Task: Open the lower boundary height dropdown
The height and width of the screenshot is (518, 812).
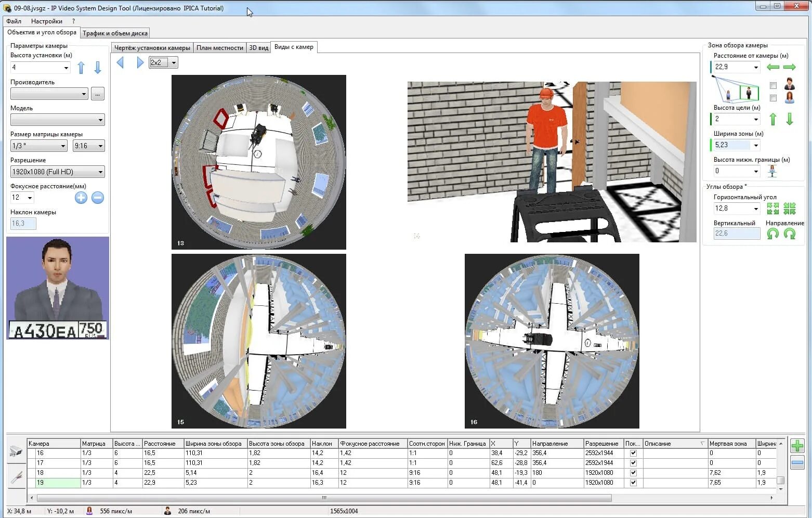Action: coord(756,171)
